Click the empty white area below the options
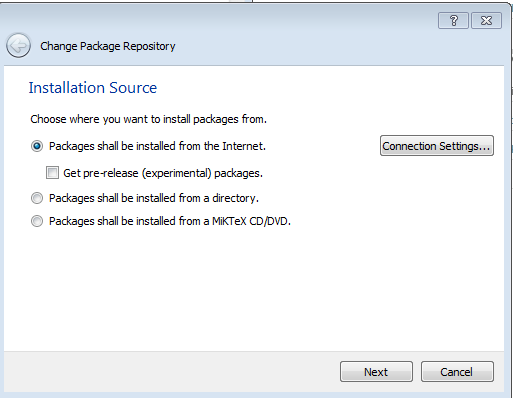Screen dimensions: 513x398 point(253,290)
